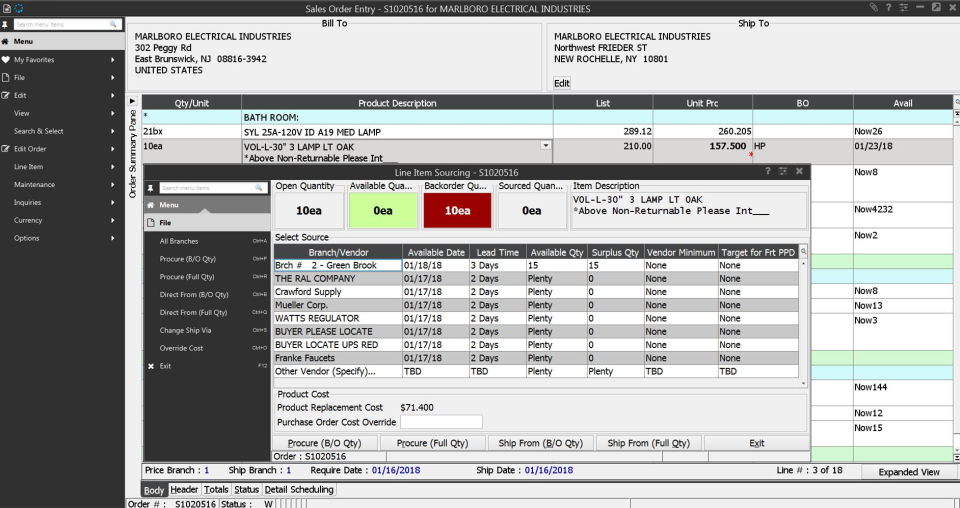Click the pencil icon beside Edit Order
The image size is (960, 508).
point(6,149)
